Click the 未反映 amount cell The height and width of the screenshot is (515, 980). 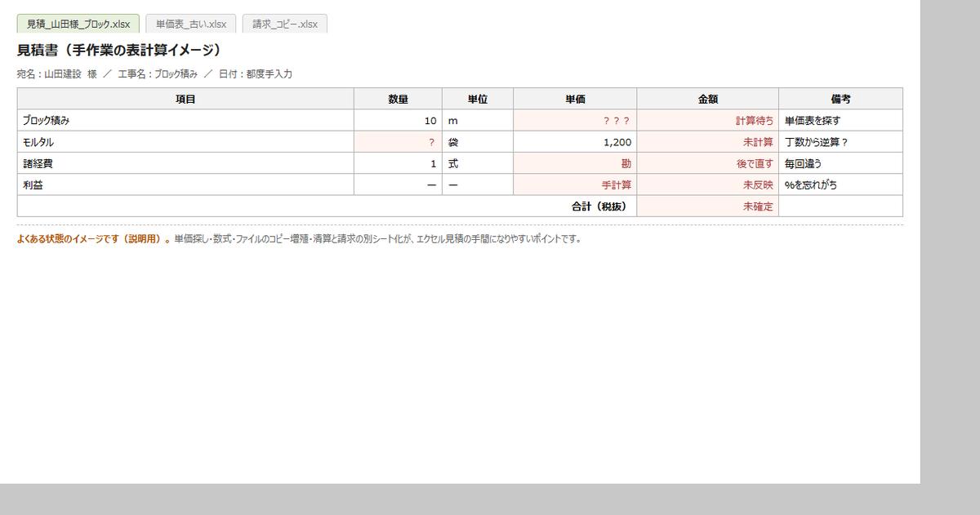coord(708,184)
